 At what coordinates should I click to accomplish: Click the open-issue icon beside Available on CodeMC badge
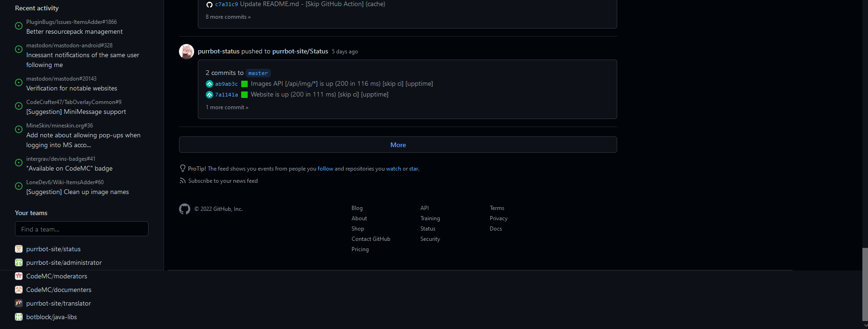click(19, 163)
